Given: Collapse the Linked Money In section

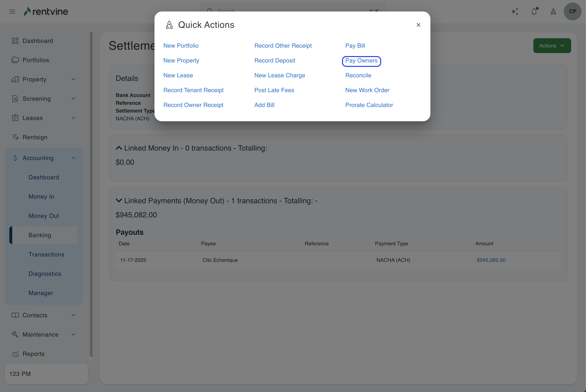Looking at the screenshot, I should [x=119, y=148].
